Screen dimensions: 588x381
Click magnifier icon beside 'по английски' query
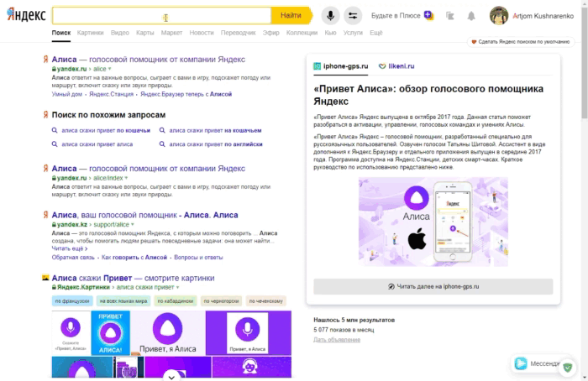pyautogui.click(x=162, y=144)
